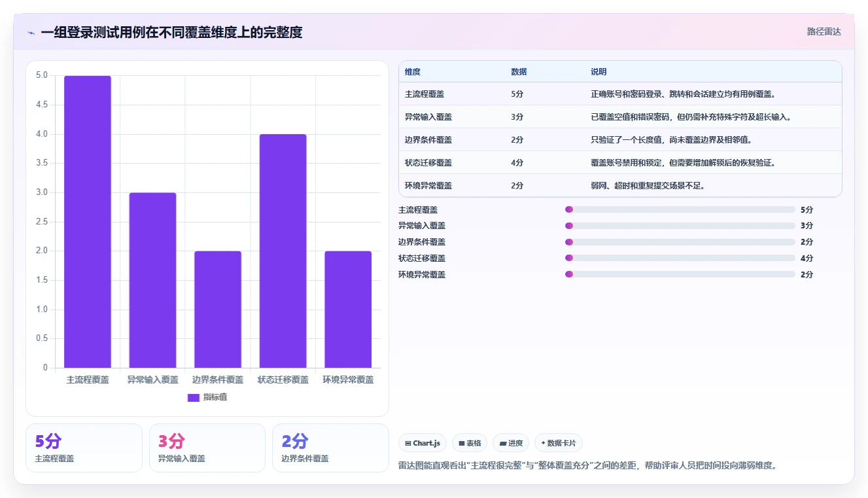The image size is (868, 498).
Task: Click the 异常输入覆盖 bar in the chart
Action: point(152,280)
